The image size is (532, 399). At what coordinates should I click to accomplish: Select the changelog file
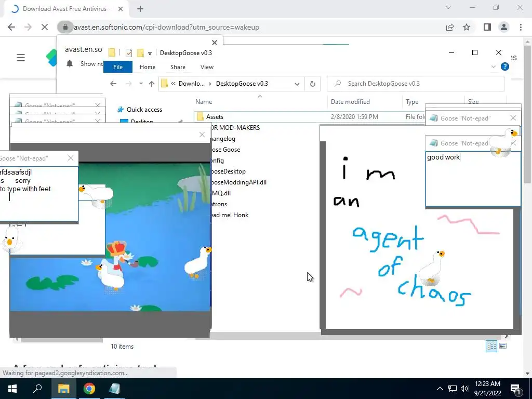point(223,139)
